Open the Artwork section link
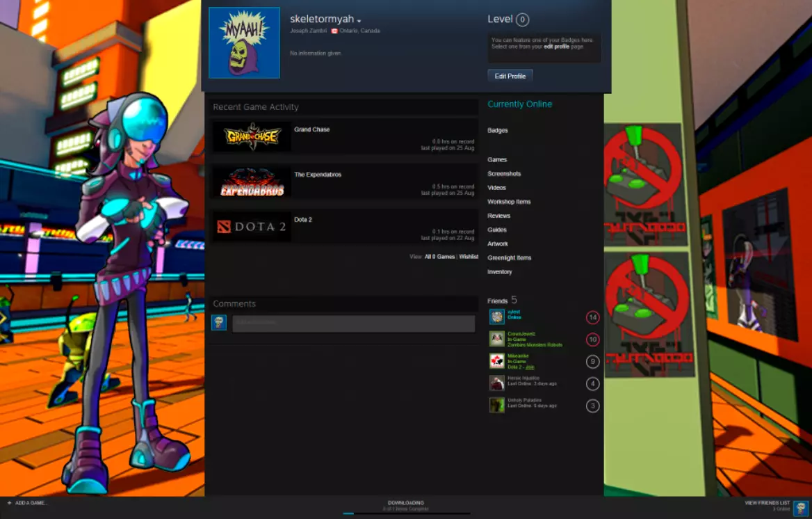 tap(498, 243)
